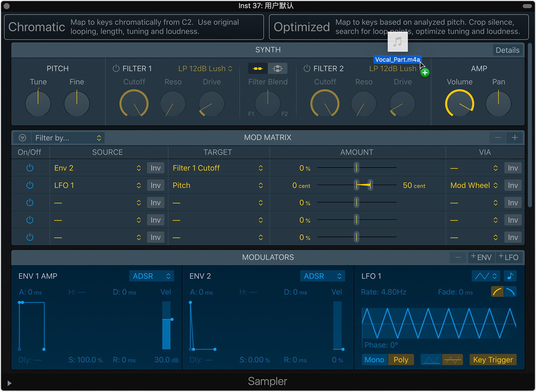Click the Env 2 amount slider
The image size is (536, 392).
pos(357,168)
